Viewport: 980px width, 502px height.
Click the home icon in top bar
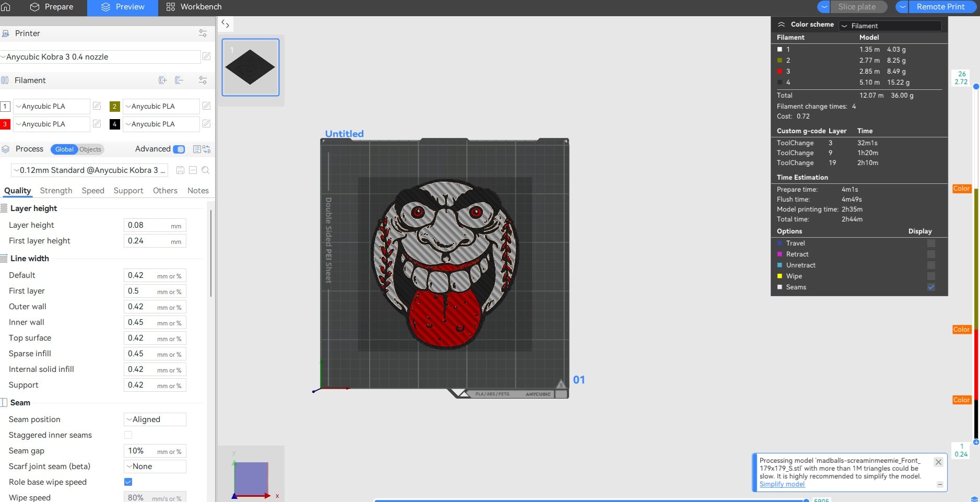[x=6, y=7]
